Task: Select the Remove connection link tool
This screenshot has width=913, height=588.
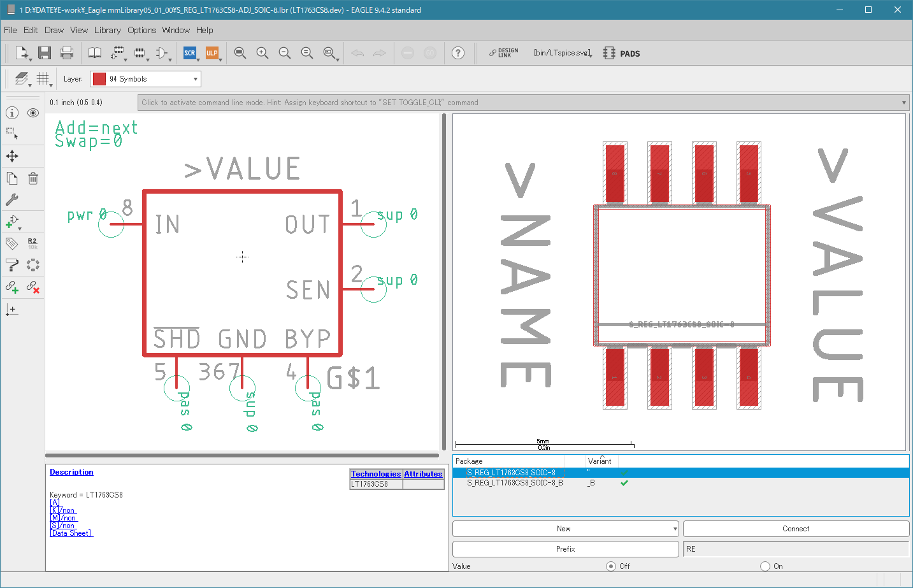Action: pyautogui.click(x=33, y=287)
